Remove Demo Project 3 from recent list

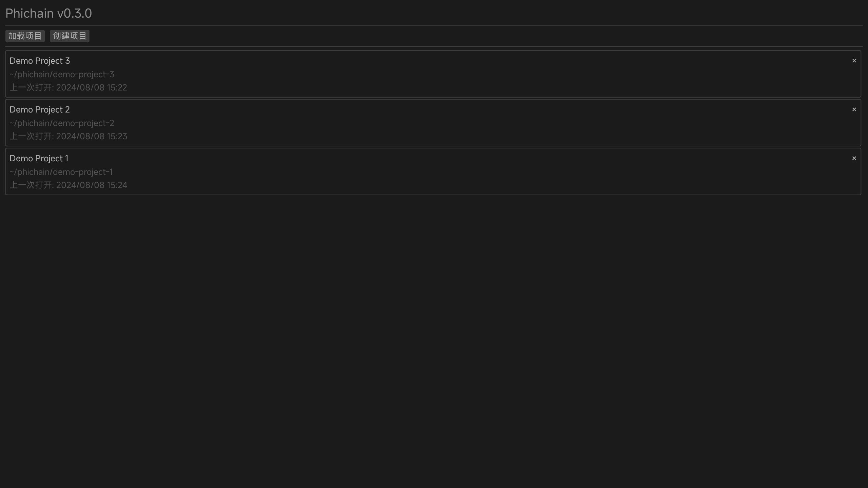[854, 61]
